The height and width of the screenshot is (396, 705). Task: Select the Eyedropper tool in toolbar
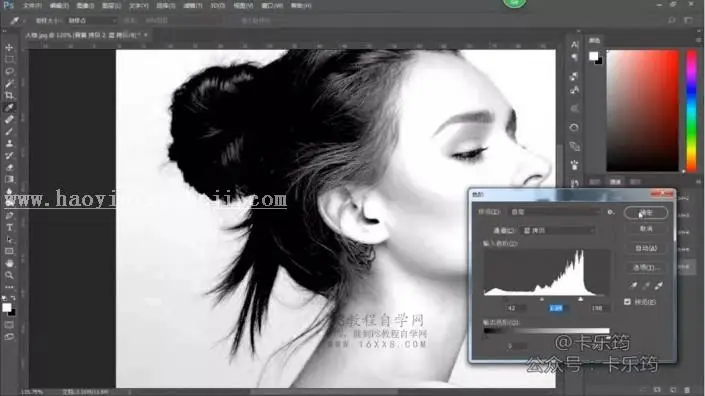coord(9,107)
